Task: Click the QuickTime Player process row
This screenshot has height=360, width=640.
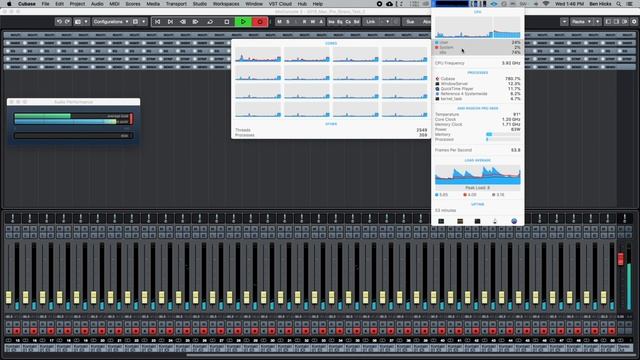Action: point(478,89)
